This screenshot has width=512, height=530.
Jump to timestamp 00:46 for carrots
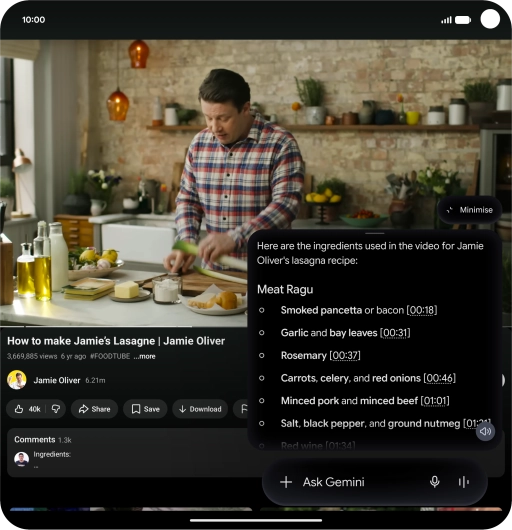(x=439, y=378)
